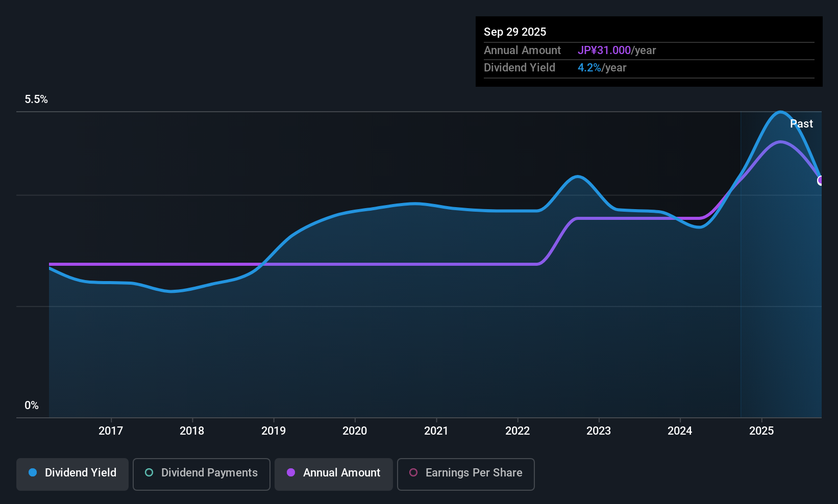Viewport: 838px width, 504px height.
Task: Click the 5.5% y-axis label
Action: (36, 99)
